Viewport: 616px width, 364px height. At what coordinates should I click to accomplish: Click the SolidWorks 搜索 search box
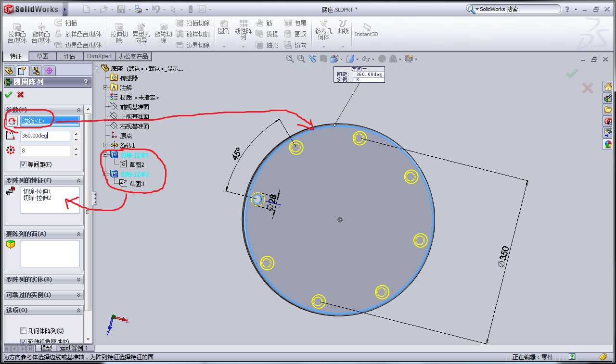519,9
